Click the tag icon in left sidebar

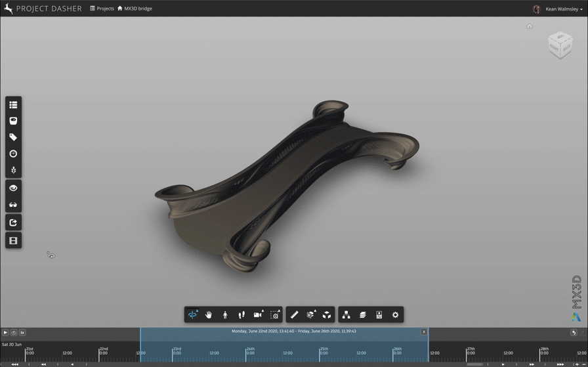tap(13, 137)
